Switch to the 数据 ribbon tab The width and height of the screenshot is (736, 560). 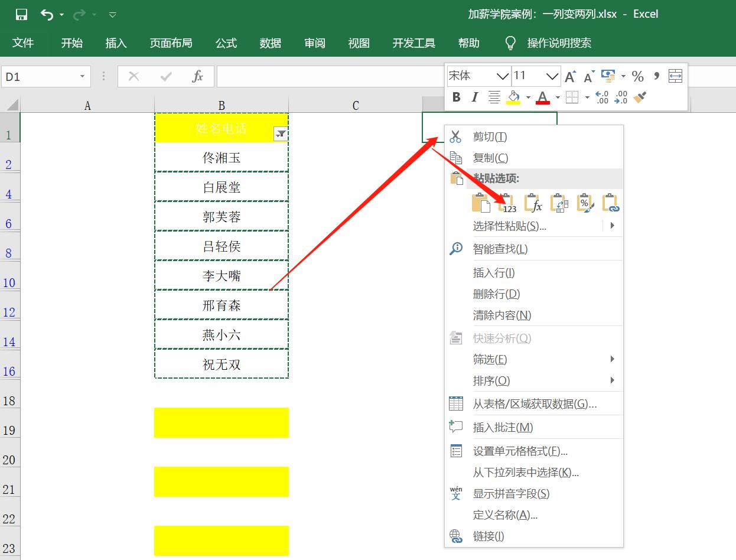(x=270, y=43)
